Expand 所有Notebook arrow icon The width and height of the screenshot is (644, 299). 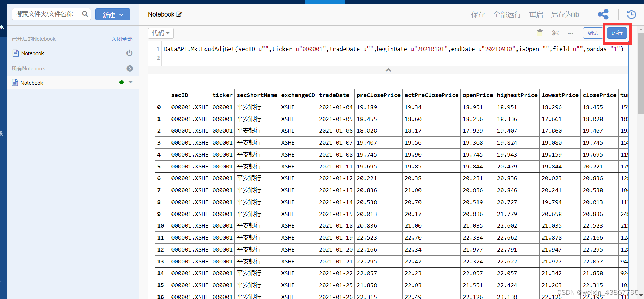(130, 69)
